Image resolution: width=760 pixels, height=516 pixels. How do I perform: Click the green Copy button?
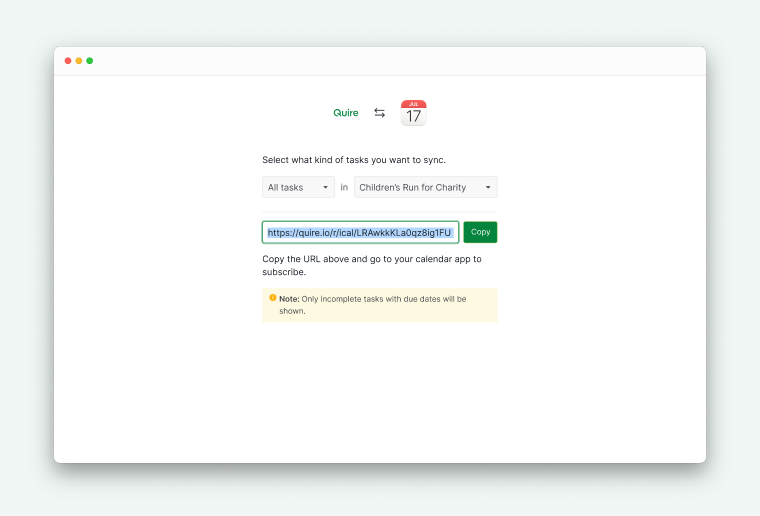tap(480, 232)
